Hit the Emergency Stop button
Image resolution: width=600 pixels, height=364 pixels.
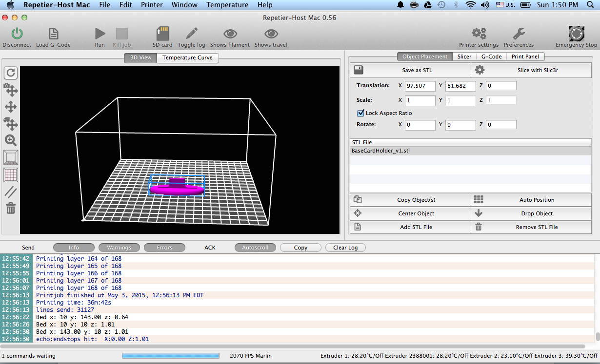pos(576,33)
